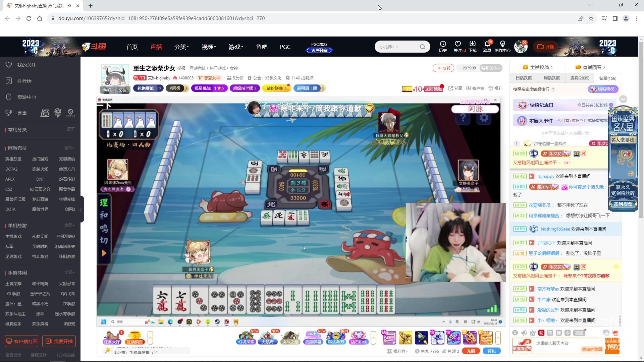This screenshot has height=362, width=644.
Task: Switch to the 贵宾(2835) tab
Action: click(580, 78)
